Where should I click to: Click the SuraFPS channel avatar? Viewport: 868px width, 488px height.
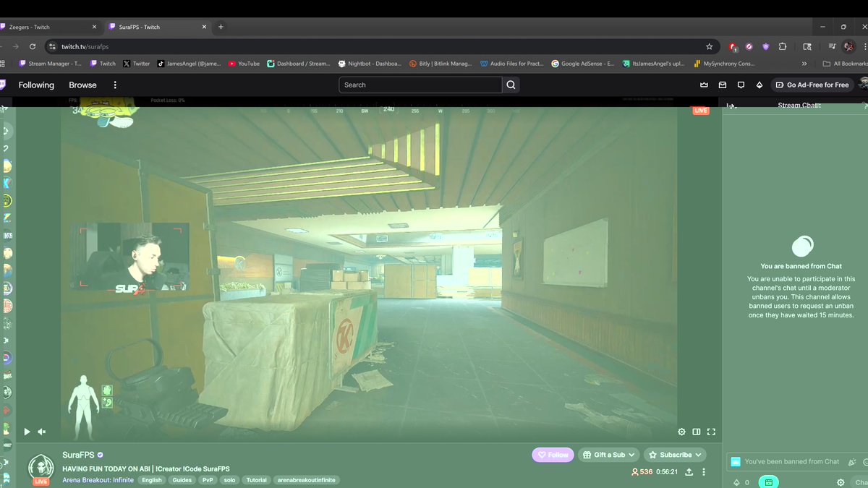tap(41, 468)
